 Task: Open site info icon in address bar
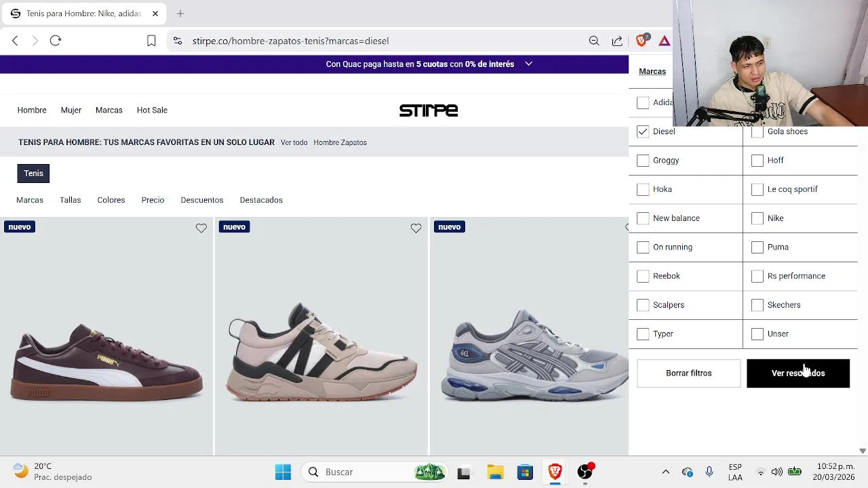tap(178, 41)
